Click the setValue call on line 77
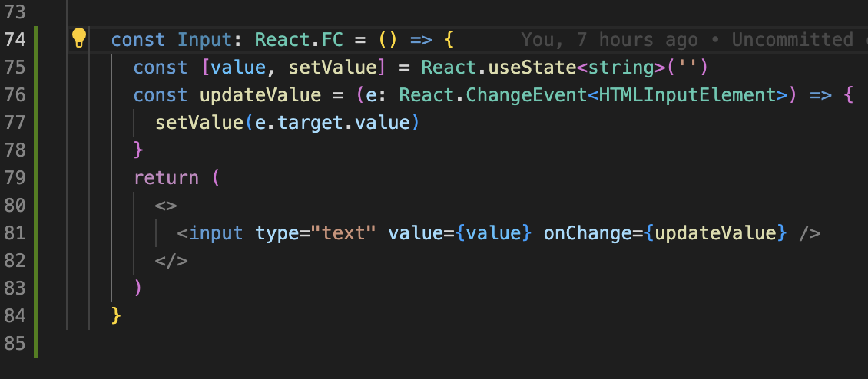This screenshot has width=868, height=379. [x=199, y=123]
